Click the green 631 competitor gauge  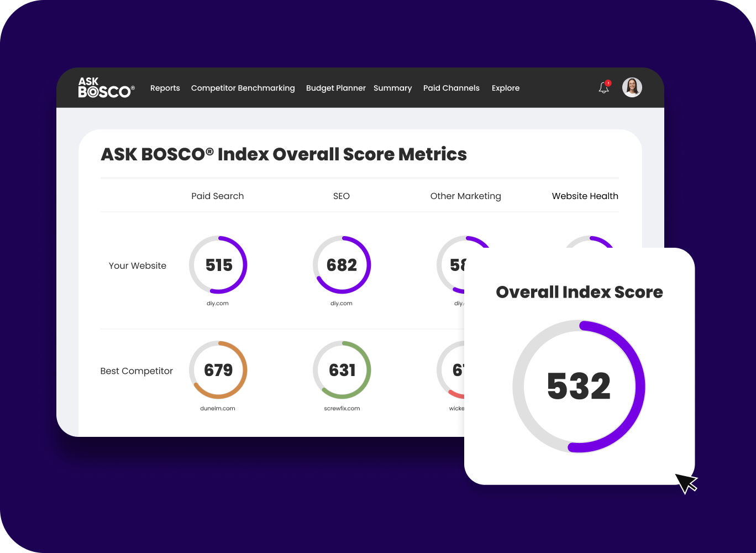[342, 370]
